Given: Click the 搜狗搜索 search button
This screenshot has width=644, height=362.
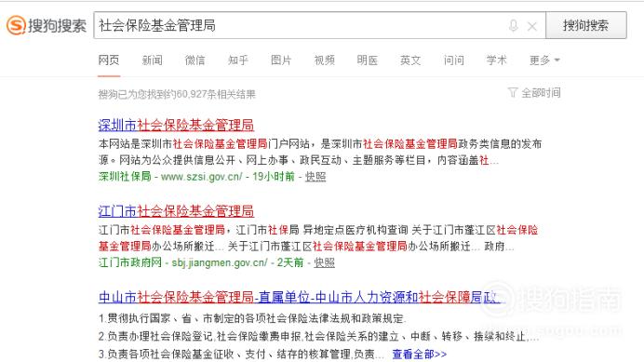Looking at the screenshot, I should click(x=585, y=25).
